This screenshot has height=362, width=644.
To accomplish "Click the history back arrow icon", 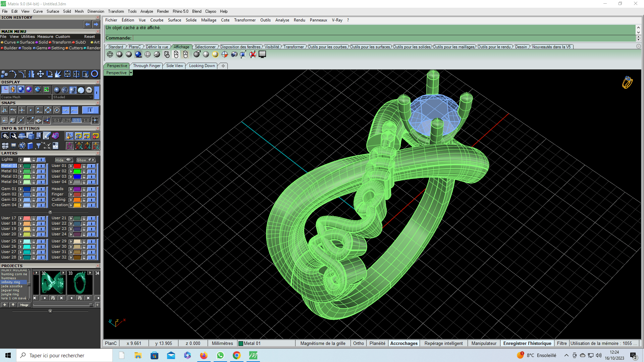I will pyautogui.click(x=87, y=24).
